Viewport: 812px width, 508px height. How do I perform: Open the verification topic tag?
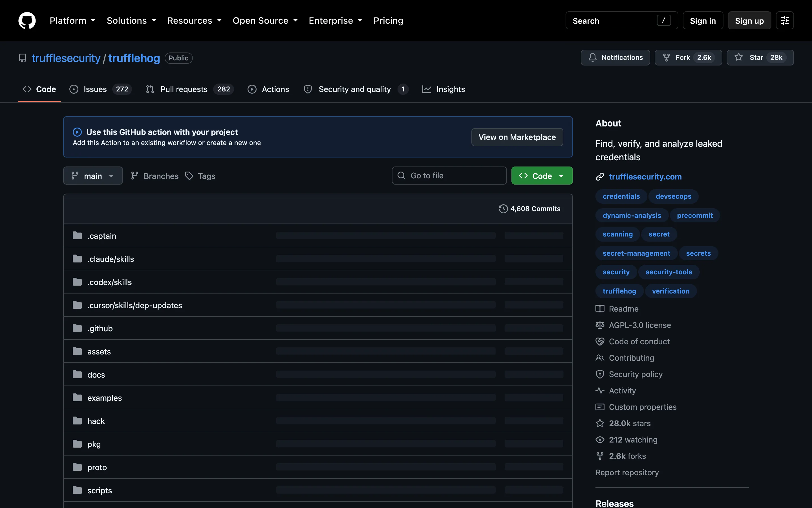click(671, 291)
